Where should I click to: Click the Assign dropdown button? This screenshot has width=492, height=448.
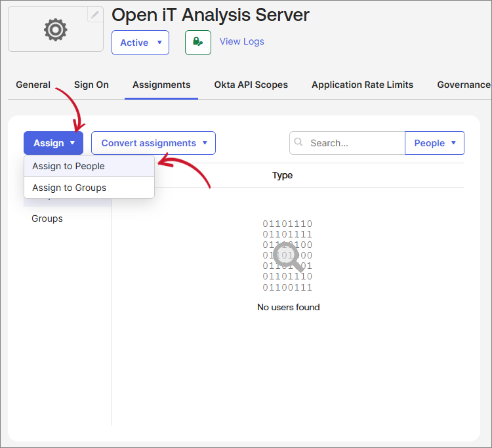pos(53,143)
